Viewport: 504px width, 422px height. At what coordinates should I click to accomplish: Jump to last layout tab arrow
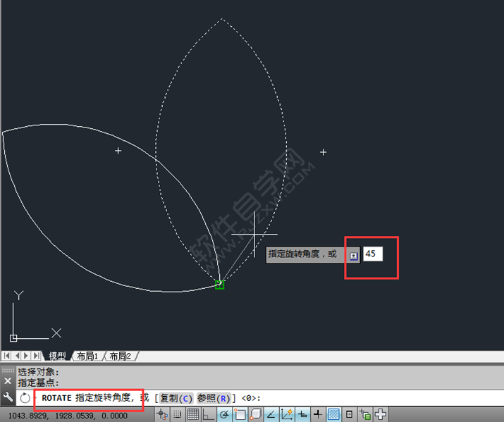coord(37,356)
